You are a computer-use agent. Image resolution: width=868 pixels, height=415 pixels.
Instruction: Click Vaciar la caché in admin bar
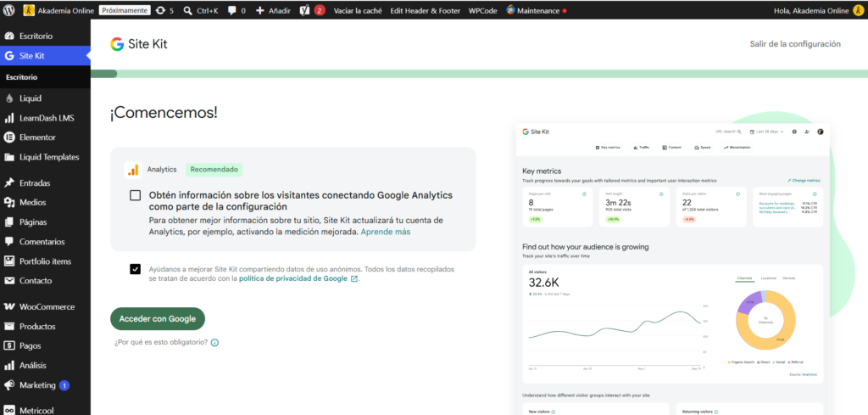358,10
